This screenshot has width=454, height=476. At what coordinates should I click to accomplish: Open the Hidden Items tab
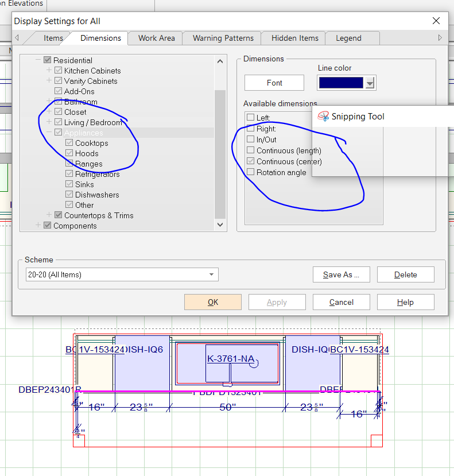[x=294, y=38]
